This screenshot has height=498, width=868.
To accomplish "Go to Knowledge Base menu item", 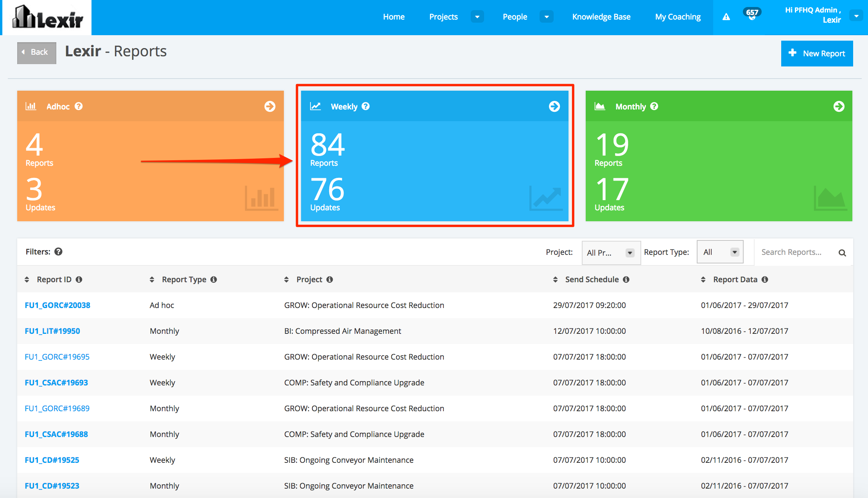I will point(601,17).
